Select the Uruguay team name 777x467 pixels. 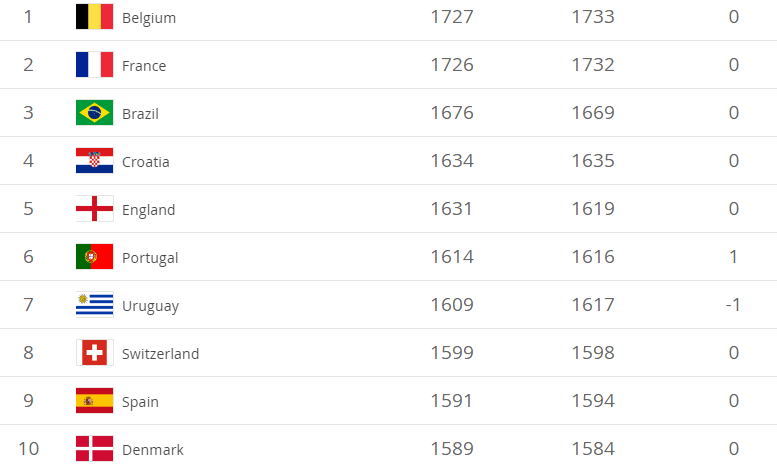pos(150,306)
